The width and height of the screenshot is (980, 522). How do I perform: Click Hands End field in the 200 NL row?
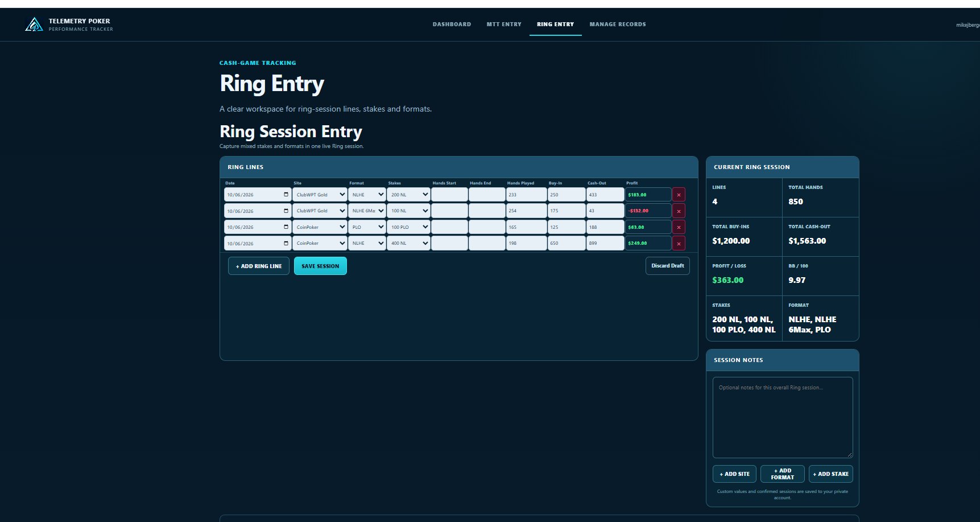pos(487,195)
